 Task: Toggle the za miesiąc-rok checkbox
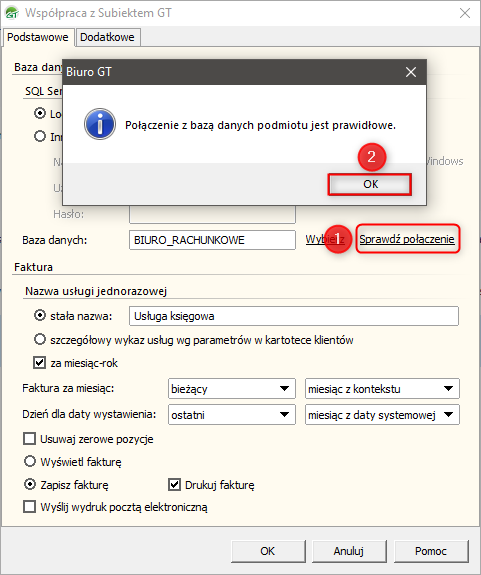tap(40, 363)
